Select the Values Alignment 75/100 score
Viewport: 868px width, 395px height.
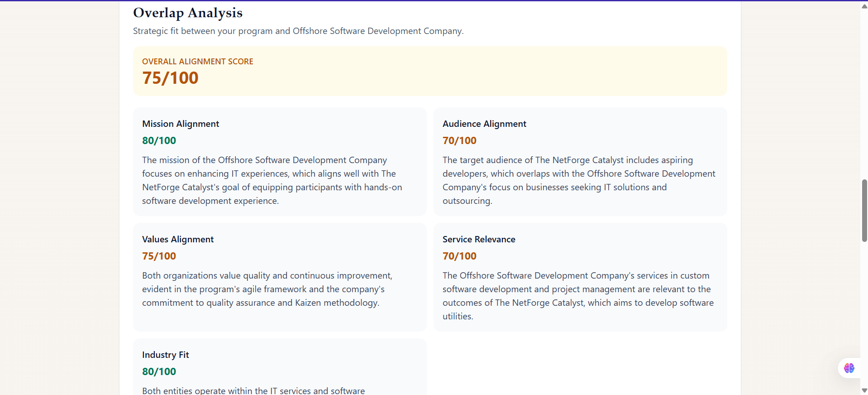pos(159,256)
